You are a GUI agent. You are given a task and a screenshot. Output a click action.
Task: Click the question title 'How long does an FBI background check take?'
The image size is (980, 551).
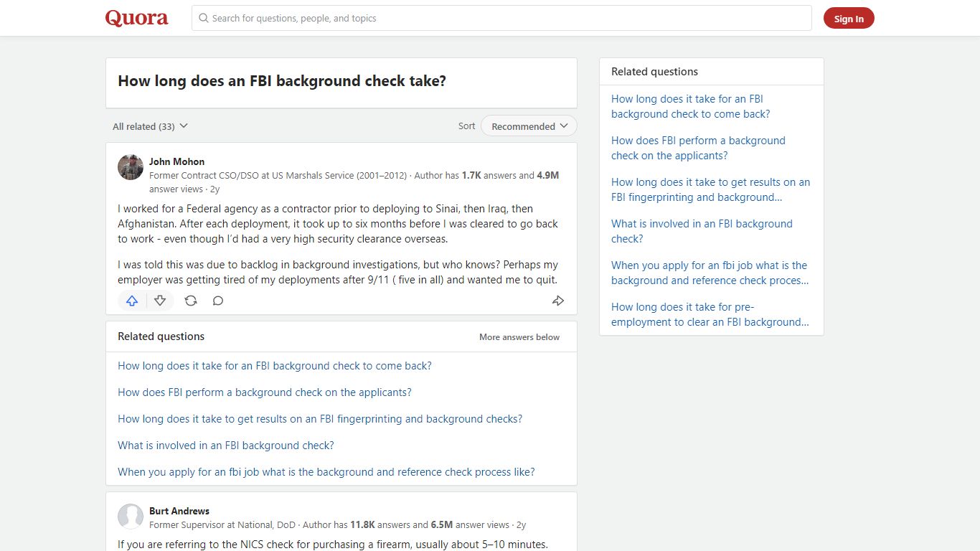282,81
